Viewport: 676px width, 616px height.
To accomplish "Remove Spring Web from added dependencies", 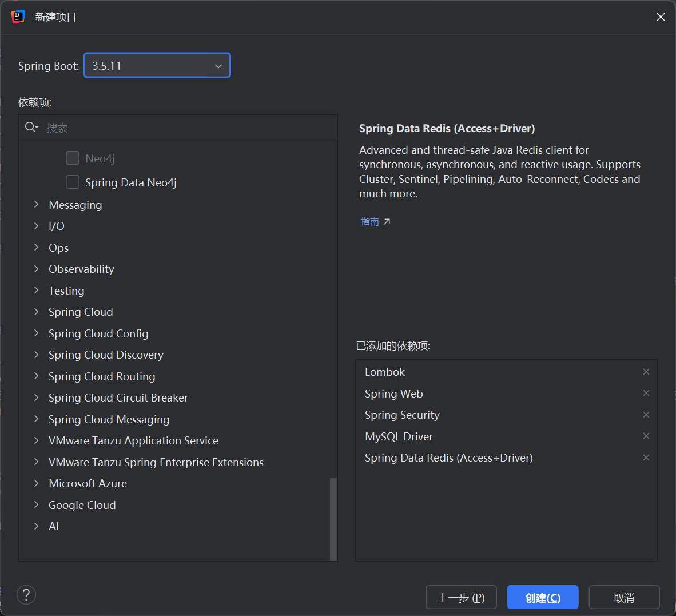I will point(646,393).
